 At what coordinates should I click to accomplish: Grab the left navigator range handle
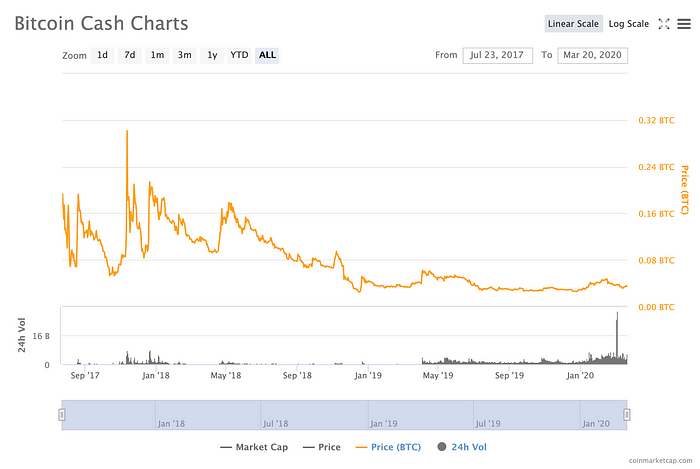[x=62, y=415]
